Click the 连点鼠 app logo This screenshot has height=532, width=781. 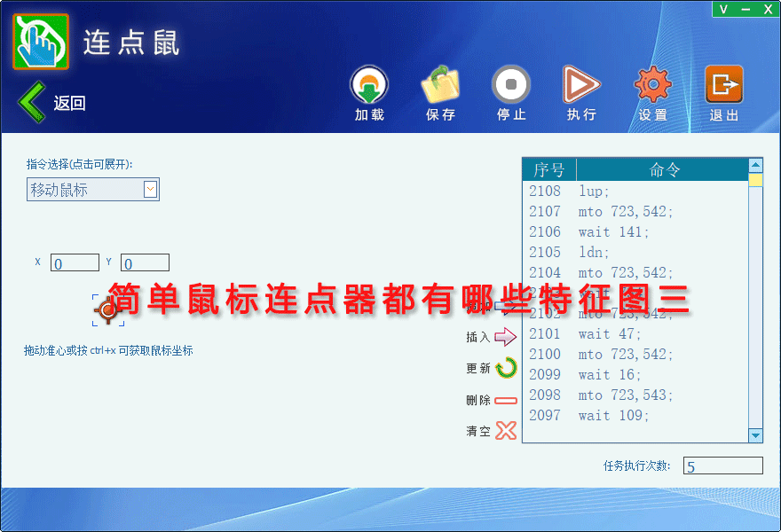coord(41,42)
